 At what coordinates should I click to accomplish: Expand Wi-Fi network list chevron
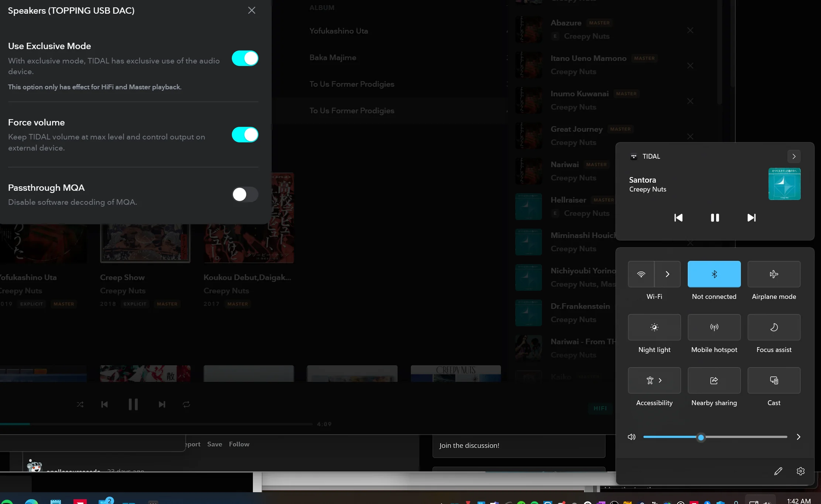[x=667, y=274]
